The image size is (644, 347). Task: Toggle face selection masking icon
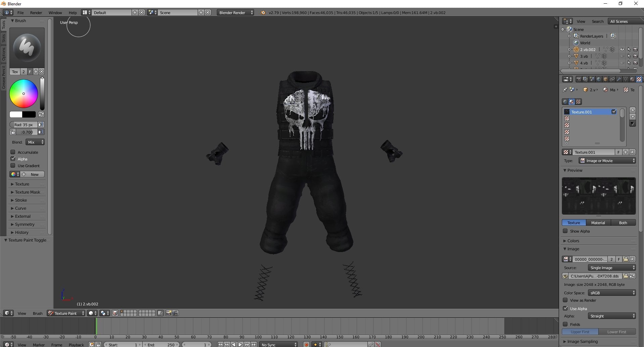point(115,313)
